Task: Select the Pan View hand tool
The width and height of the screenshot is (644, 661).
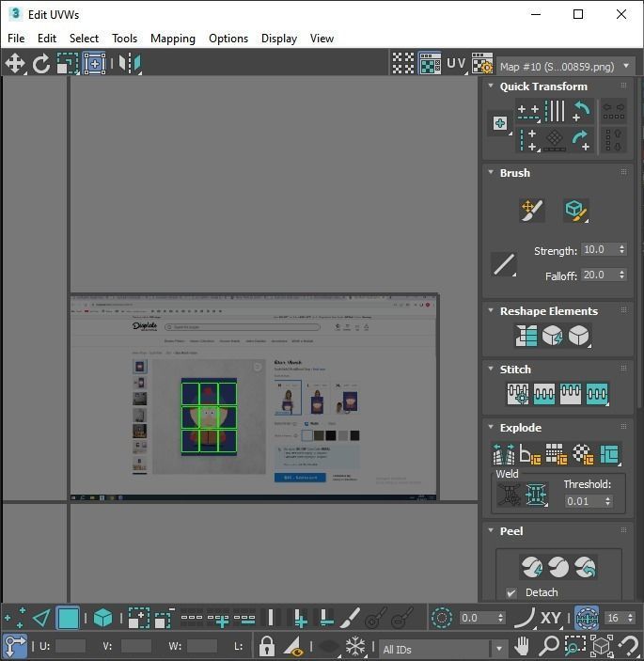Action: (523, 645)
